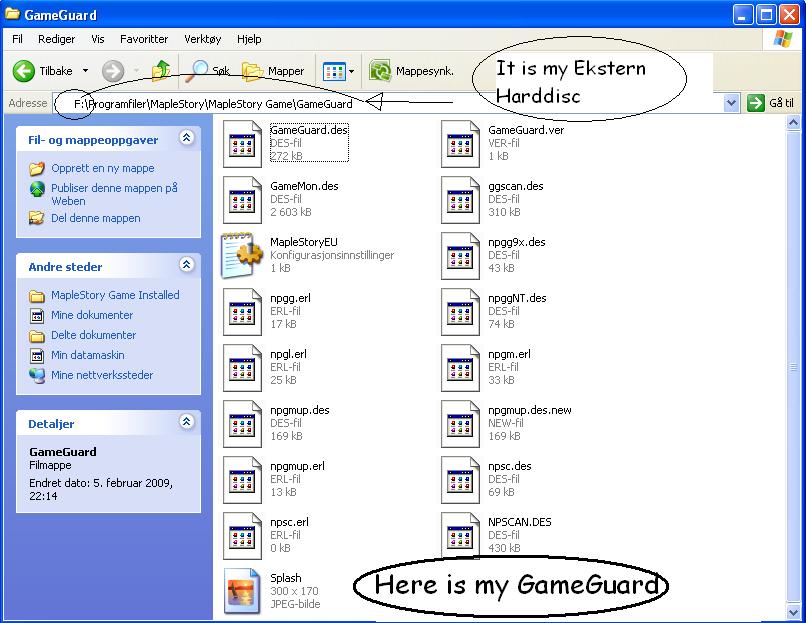Select the npsc.erl file icon
Screen dimensions: 806x623
coord(242,536)
